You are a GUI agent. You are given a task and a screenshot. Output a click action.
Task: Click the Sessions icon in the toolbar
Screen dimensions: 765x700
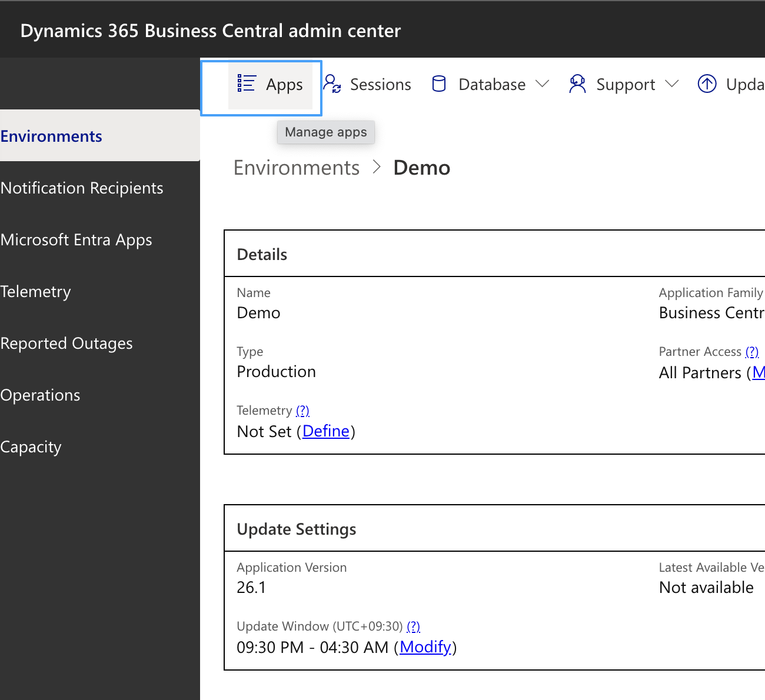332,85
